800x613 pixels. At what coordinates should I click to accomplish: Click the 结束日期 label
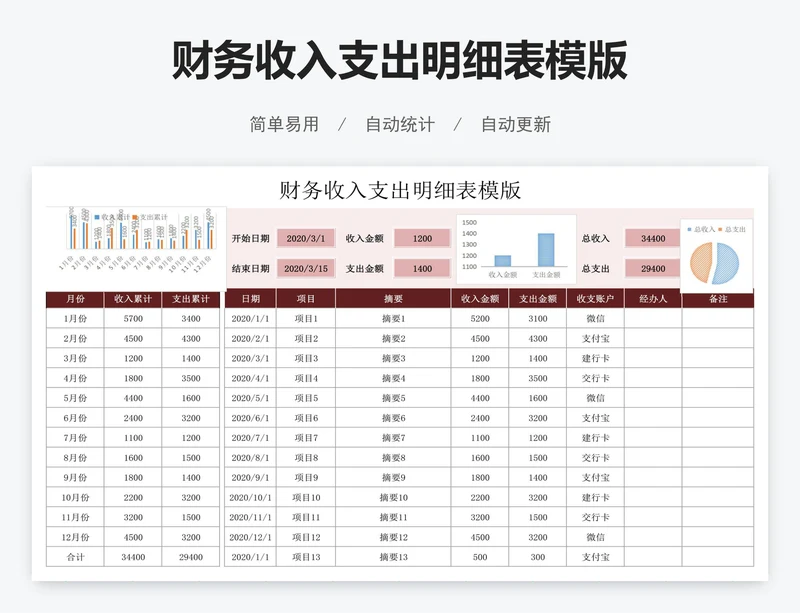point(251,268)
